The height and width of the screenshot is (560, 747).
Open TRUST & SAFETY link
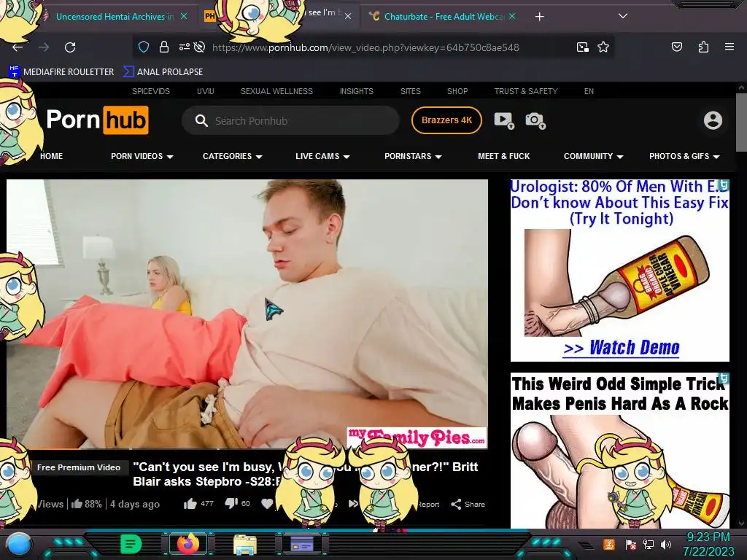[x=526, y=91]
